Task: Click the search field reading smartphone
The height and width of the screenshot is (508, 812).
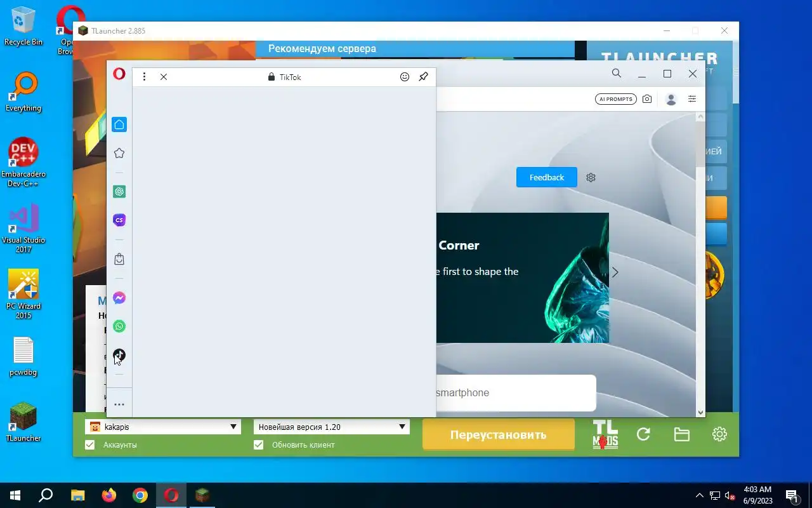Action: tap(516, 392)
